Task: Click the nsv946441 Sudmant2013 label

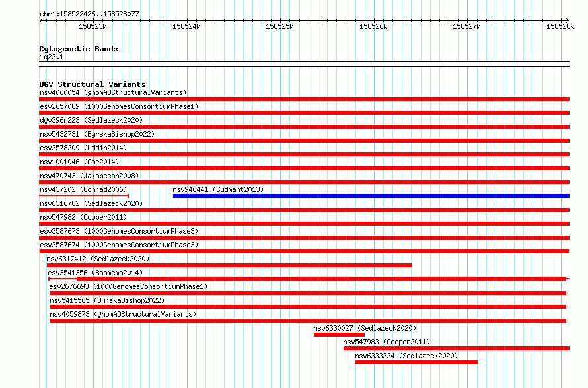Action: click(218, 189)
